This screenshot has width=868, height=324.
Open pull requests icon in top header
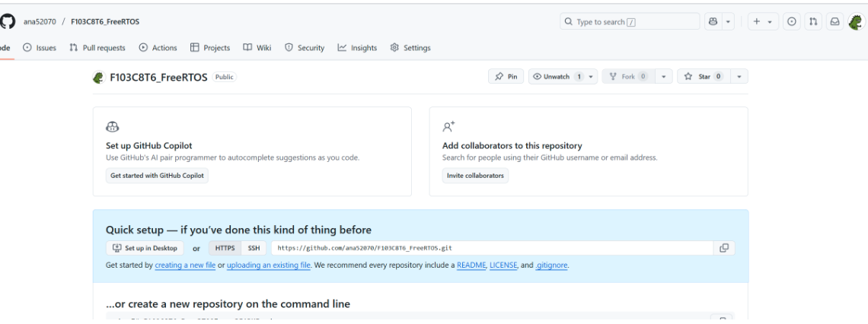(814, 22)
